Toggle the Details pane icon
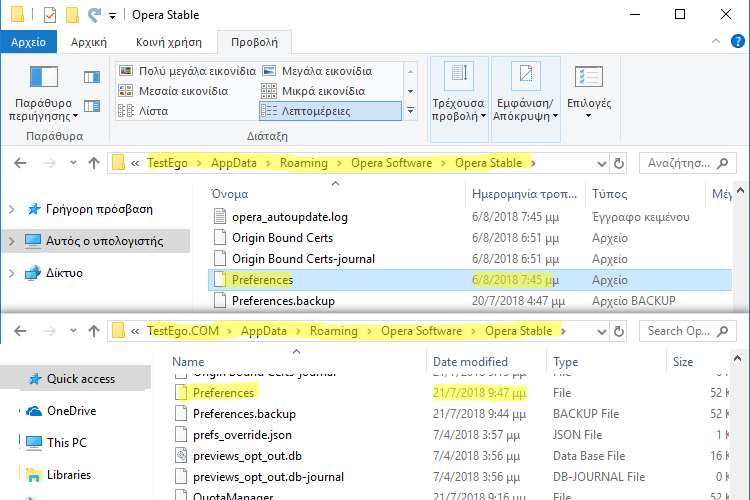The image size is (750, 500). [x=92, y=106]
